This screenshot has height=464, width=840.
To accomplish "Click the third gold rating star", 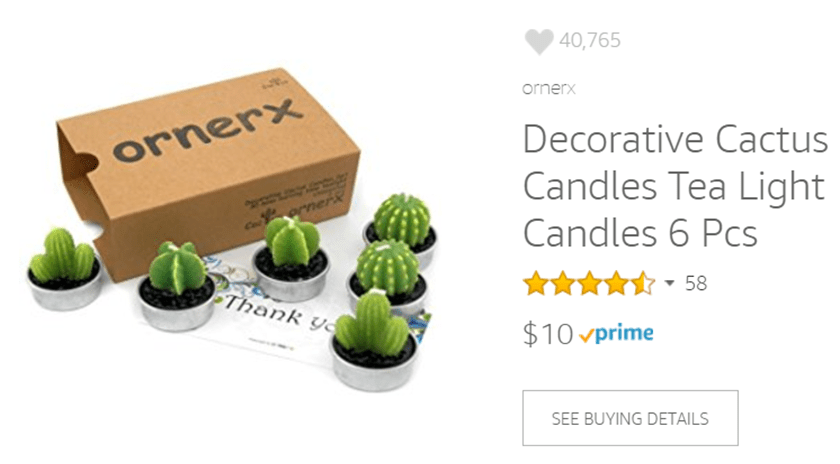I will click(589, 283).
